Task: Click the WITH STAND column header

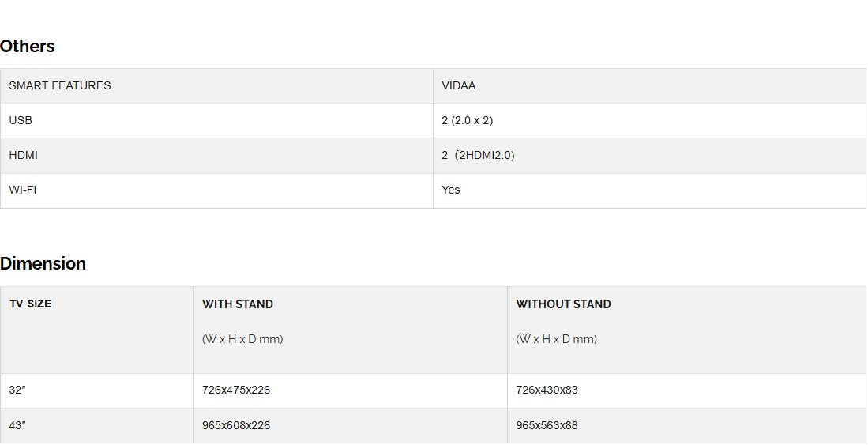Action: tap(238, 304)
